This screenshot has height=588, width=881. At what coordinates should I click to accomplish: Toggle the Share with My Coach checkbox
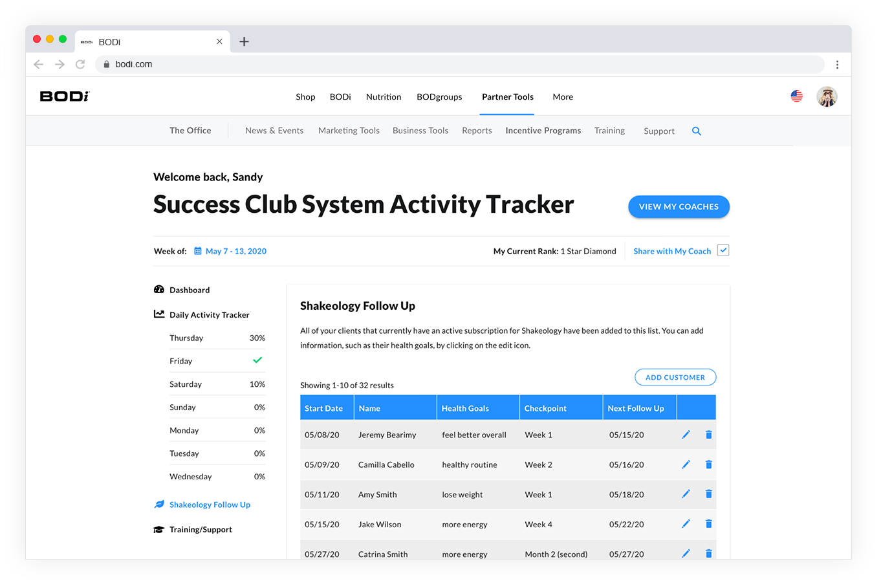point(723,250)
